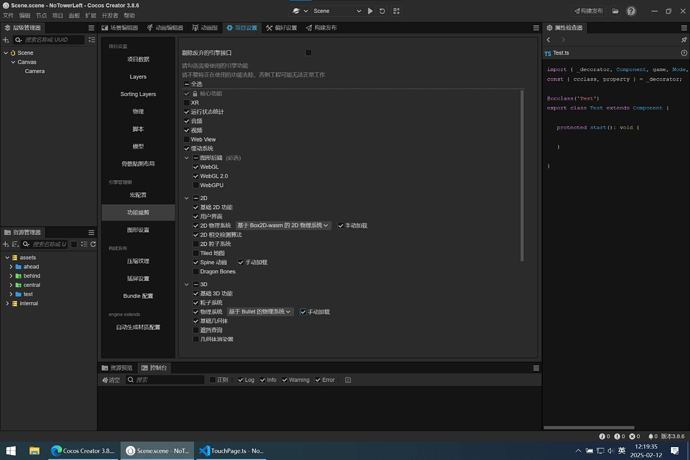The height and width of the screenshot is (460, 690).
Task: Open the Bullet physics system dropdown
Action: click(x=260, y=312)
